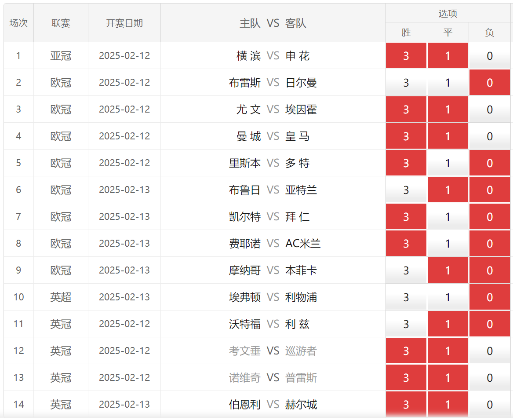Select loss (0) for 诺维奇 vs 普雷斯
This screenshot has height=420, width=513.
point(489,378)
